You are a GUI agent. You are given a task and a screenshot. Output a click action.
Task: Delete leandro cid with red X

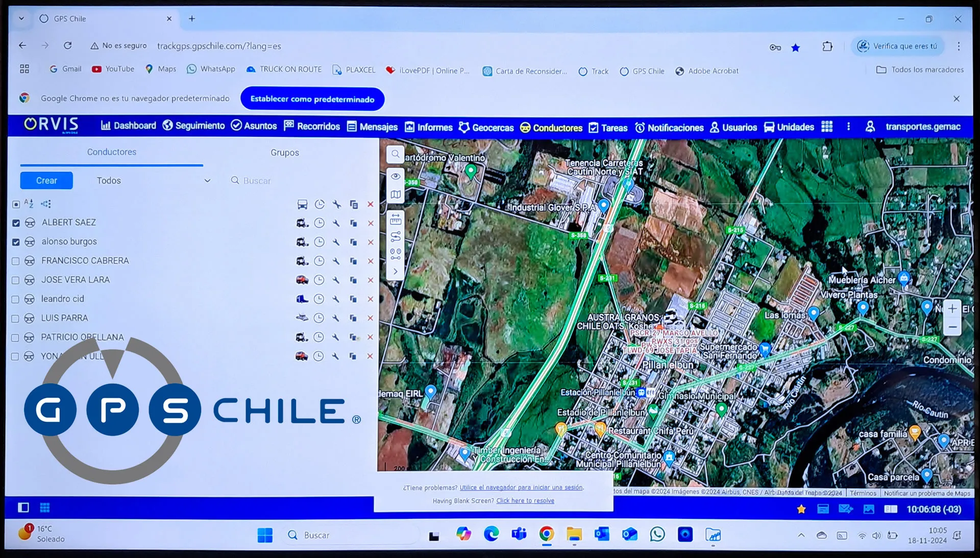coord(371,299)
